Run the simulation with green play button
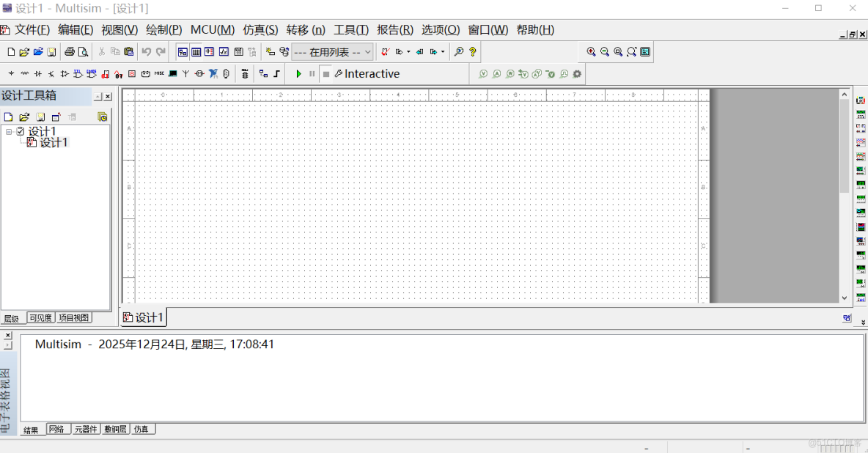This screenshot has height=453, width=868. coord(298,73)
